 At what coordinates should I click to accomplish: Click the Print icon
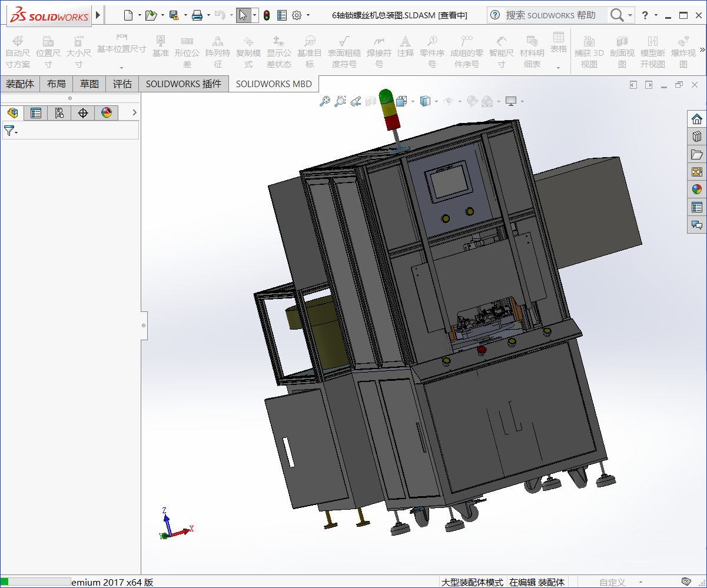[x=197, y=15]
